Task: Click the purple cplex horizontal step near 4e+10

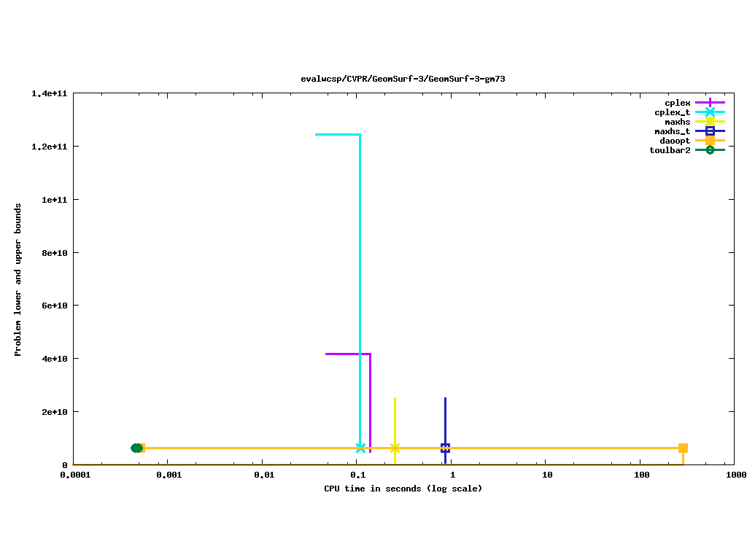Action: (347, 354)
